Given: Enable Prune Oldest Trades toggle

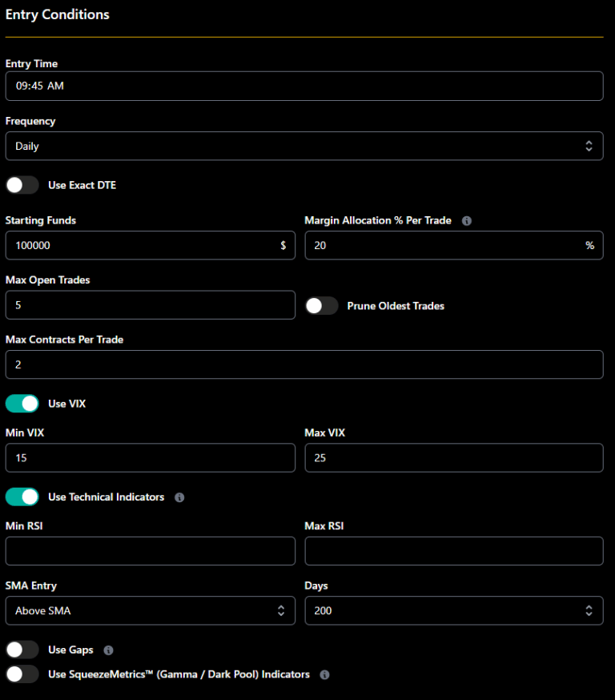Looking at the screenshot, I should tap(322, 306).
